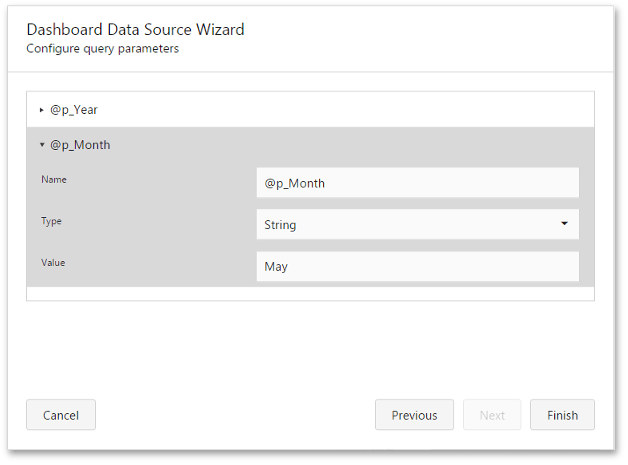Go back with the Previous button
Image resolution: width=628 pixels, height=465 pixels.
click(x=414, y=415)
